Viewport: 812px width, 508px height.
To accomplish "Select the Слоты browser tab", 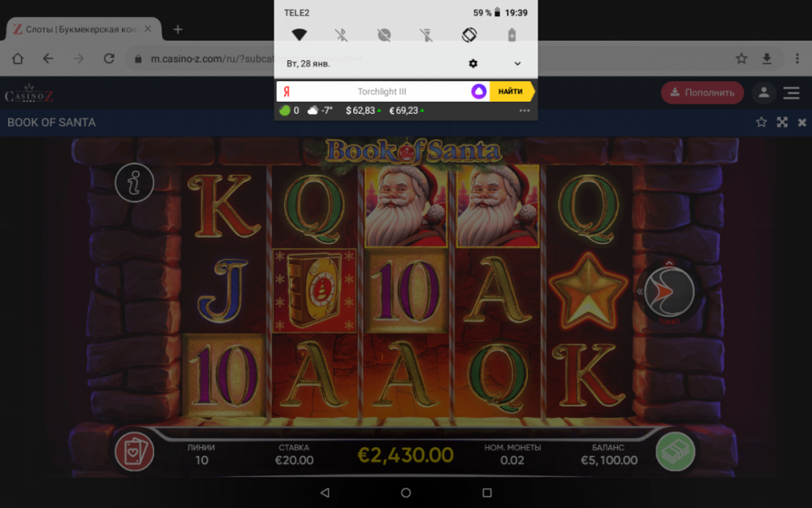I will click(x=83, y=29).
